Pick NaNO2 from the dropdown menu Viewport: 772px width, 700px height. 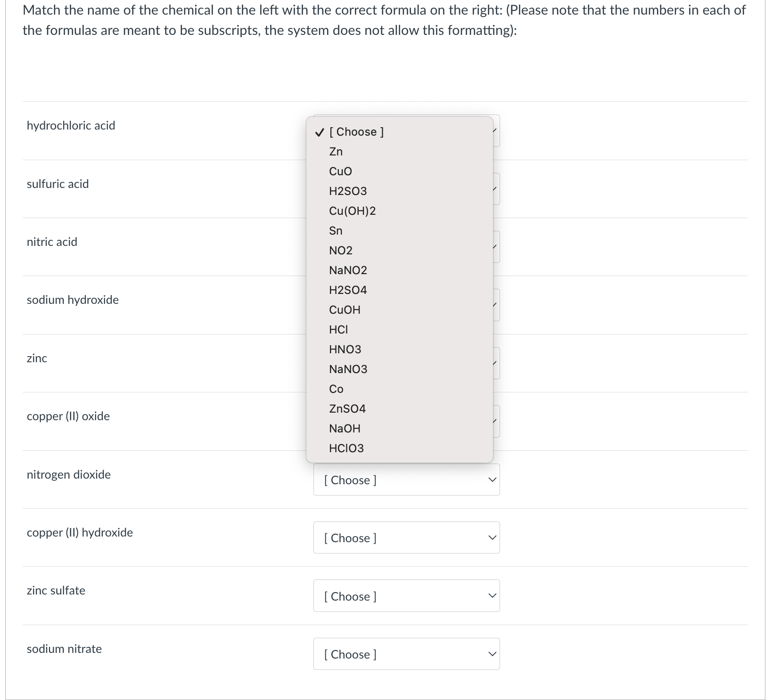point(348,270)
